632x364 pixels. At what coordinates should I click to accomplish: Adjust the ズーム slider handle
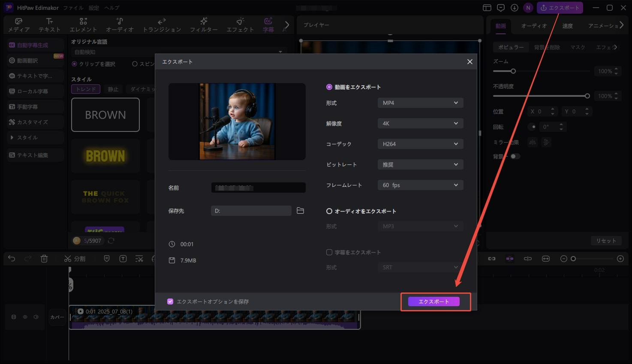click(513, 71)
